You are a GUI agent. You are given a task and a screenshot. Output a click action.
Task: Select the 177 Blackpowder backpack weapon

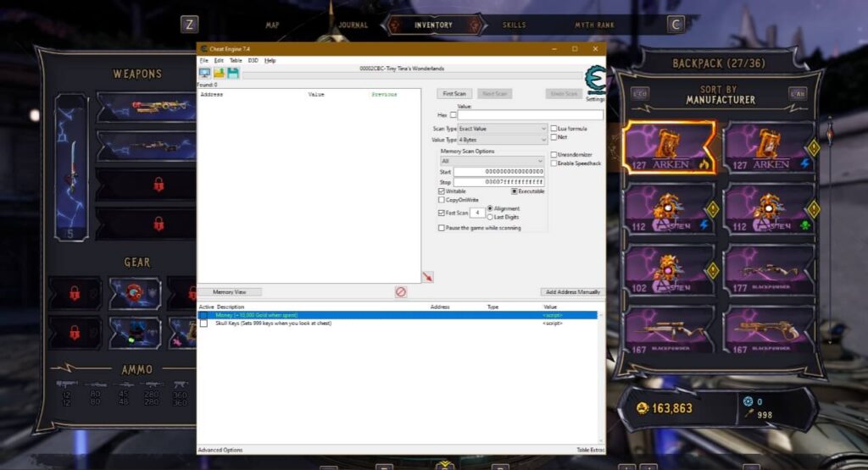768,271
